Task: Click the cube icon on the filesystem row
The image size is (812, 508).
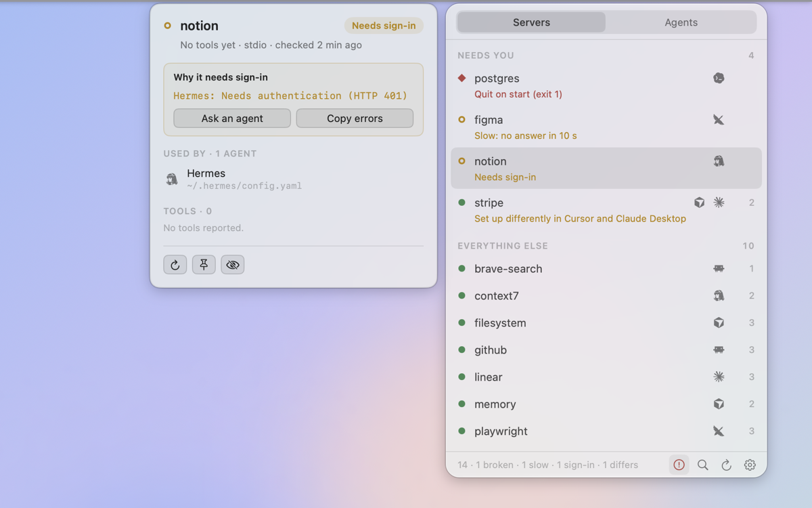Action: (x=719, y=323)
